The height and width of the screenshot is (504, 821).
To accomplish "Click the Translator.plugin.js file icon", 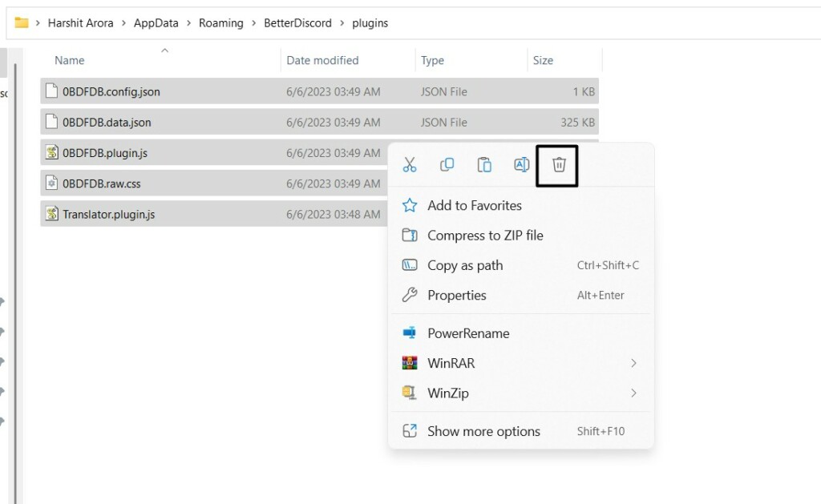I will (x=52, y=214).
